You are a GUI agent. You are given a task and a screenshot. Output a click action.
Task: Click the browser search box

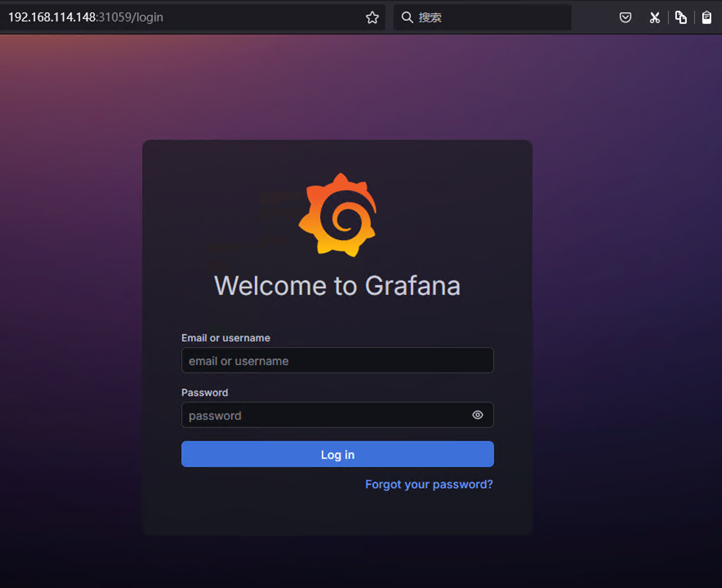(482, 17)
